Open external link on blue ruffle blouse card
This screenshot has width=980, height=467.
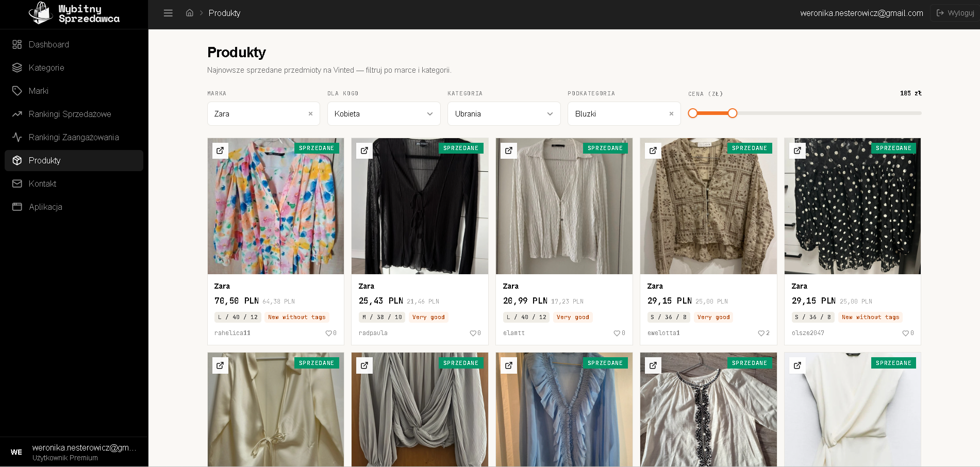(509, 365)
